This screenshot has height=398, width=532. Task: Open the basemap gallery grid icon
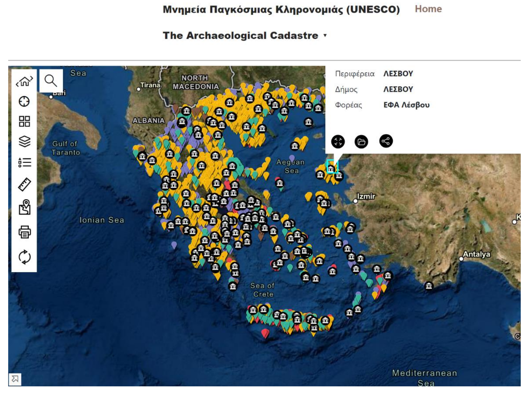[x=24, y=121]
